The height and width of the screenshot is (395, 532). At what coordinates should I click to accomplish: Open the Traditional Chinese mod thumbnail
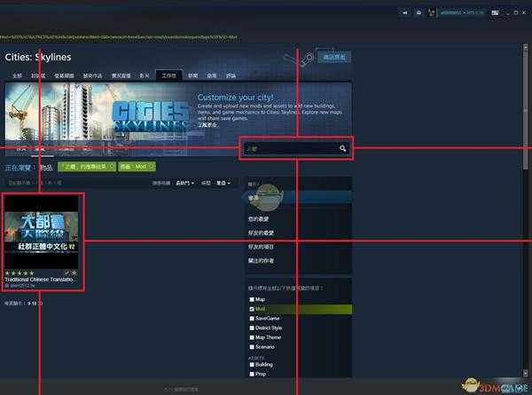click(x=41, y=233)
